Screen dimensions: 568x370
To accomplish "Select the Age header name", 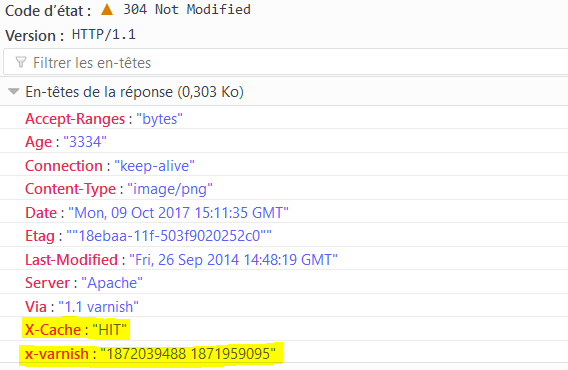I will (38, 142).
